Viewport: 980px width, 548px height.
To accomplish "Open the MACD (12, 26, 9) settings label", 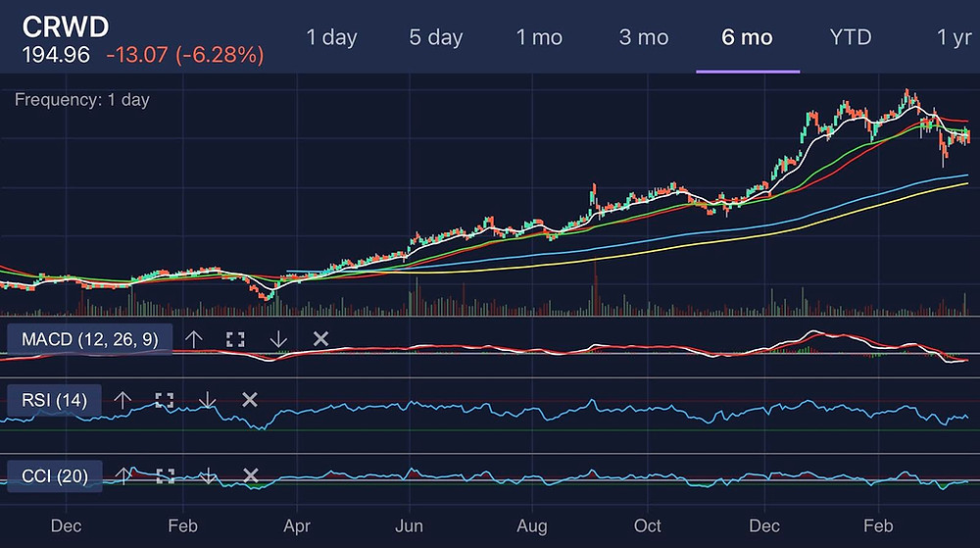I will point(89,339).
